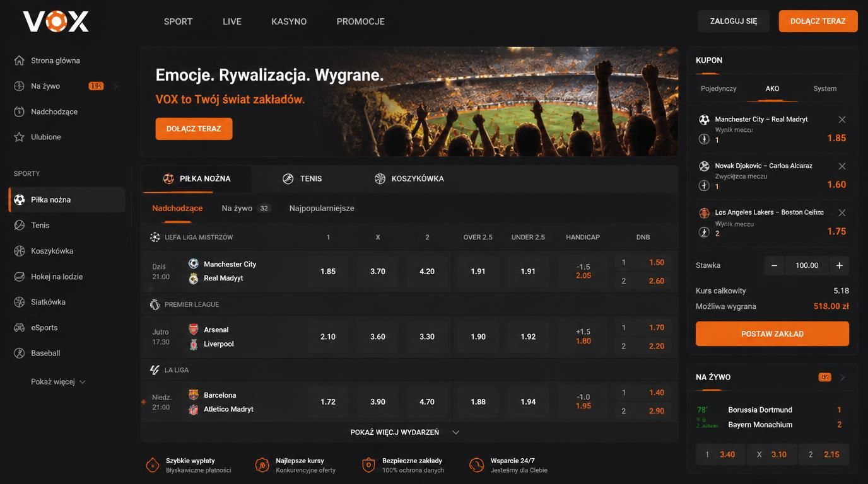Click the Szybkie wypłaty icon
868x484 pixels.
click(153, 465)
